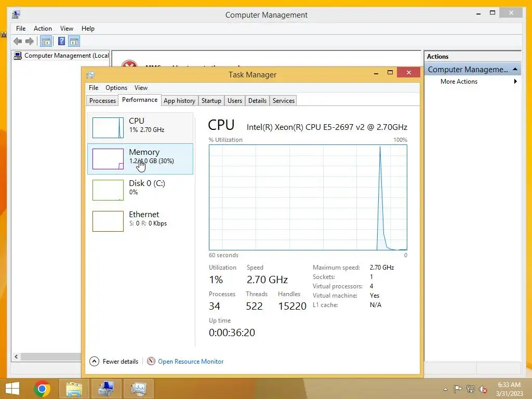The height and width of the screenshot is (399, 532).
Task: Switch to the Performance tab
Action: click(x=140, y=100)
